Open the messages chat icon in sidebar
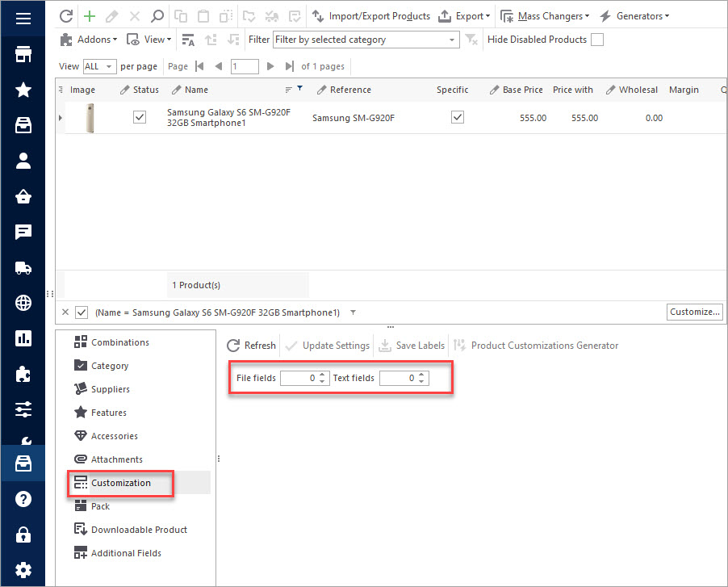 click(x=23, y=232)
